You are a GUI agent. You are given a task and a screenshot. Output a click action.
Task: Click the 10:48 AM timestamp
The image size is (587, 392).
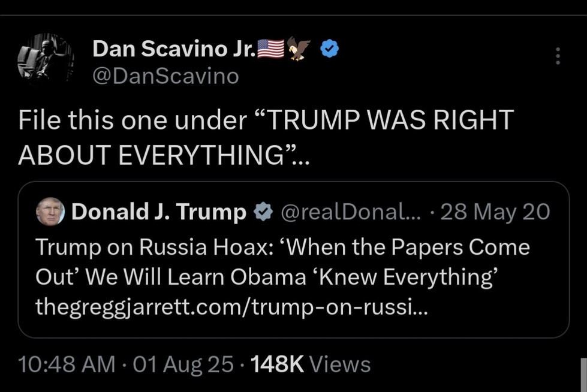click(67, 364)
